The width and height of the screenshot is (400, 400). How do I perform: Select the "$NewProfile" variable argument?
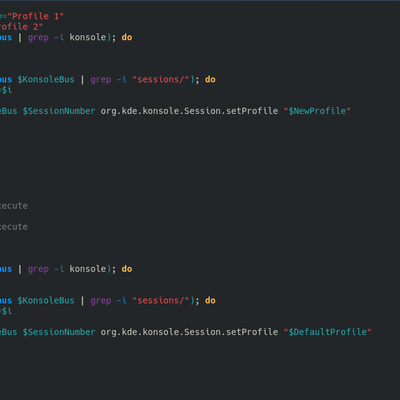click(317, 111)
